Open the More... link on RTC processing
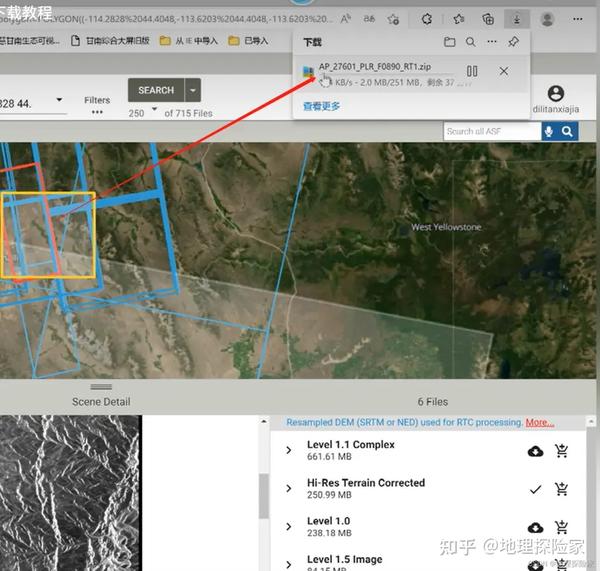600x571 pixels. pyautogui.click(x=539, y=423)
